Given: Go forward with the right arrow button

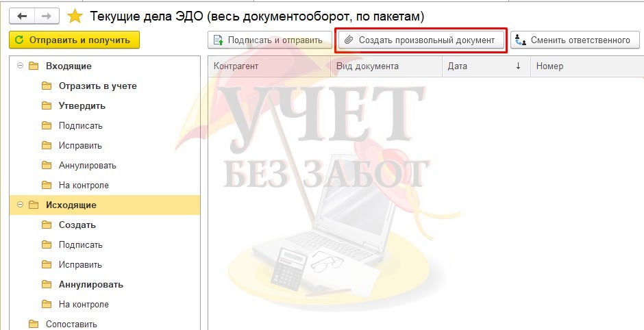Looking at the screenshot, I should point(47,16).
